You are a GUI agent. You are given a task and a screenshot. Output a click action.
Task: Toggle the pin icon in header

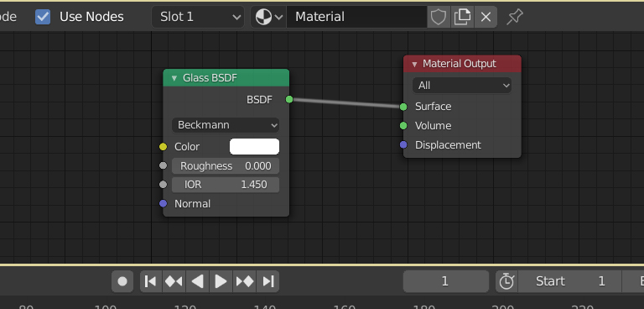(x=515, y=17)
